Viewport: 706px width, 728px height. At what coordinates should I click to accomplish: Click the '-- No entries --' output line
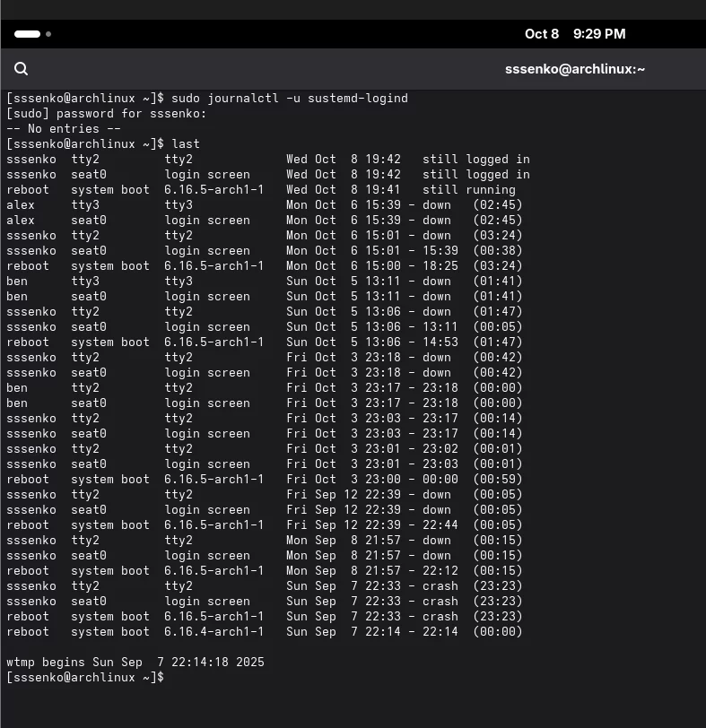(x=64, y=128)
